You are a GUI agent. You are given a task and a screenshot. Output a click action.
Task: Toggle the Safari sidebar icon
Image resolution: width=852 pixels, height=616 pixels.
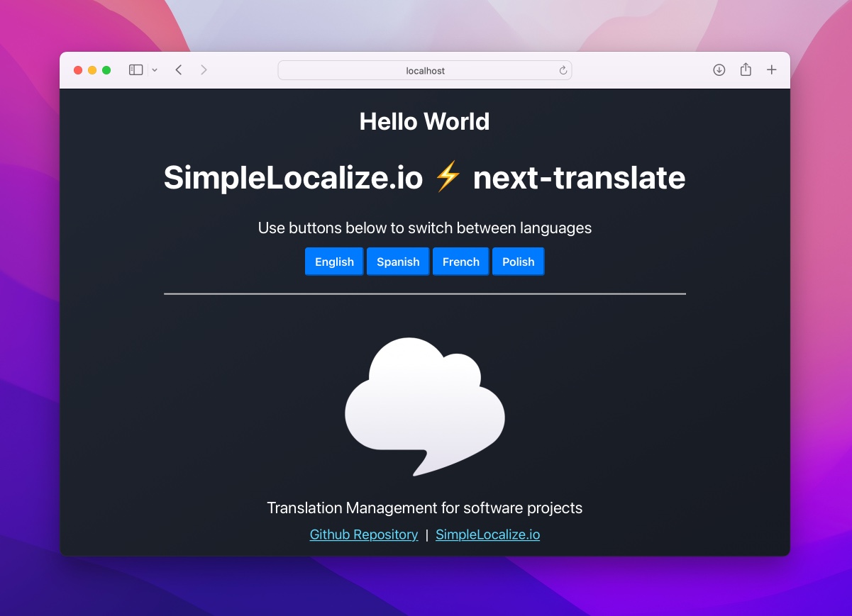tap(135, 70)
